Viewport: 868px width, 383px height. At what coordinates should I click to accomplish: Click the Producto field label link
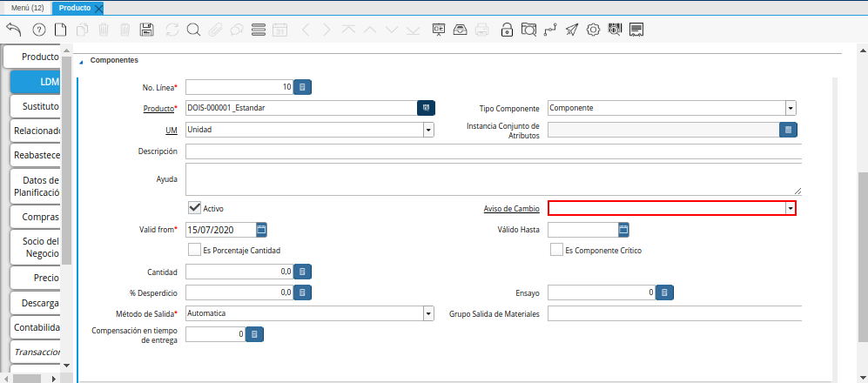(x=158, y=109)
